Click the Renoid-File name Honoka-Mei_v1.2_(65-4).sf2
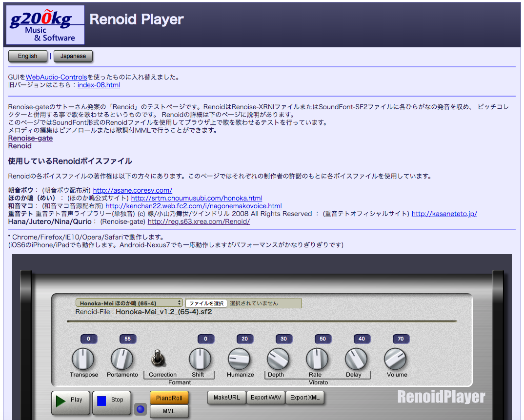The width and height of the screenshot is (524, 420). (x=164, y=312)
